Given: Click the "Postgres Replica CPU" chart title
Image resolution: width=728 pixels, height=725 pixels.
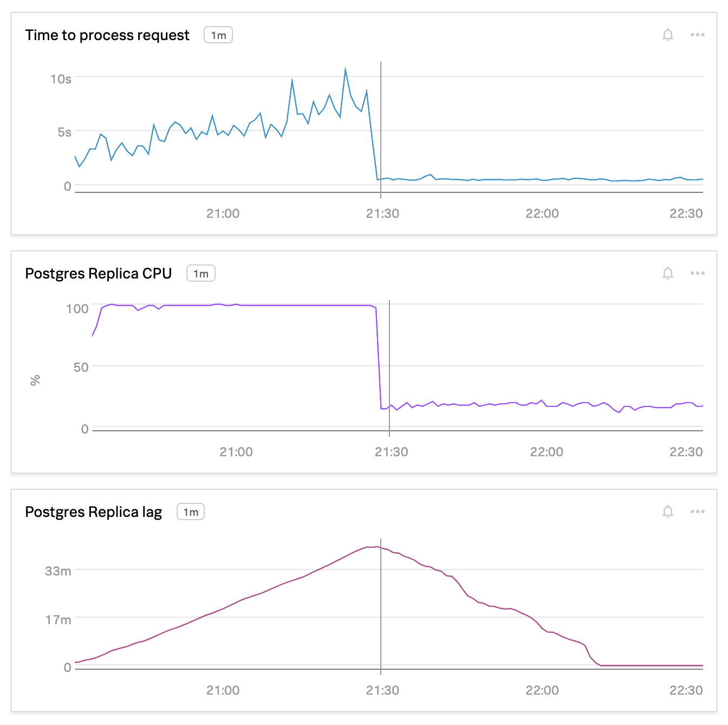Looking at the screenshot, I should click(x=98, y=273).
